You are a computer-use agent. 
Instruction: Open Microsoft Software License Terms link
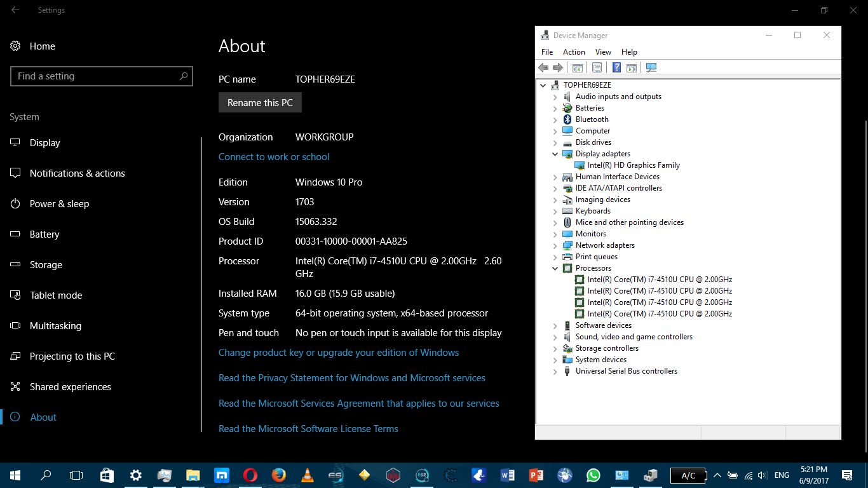pos(308,429)
